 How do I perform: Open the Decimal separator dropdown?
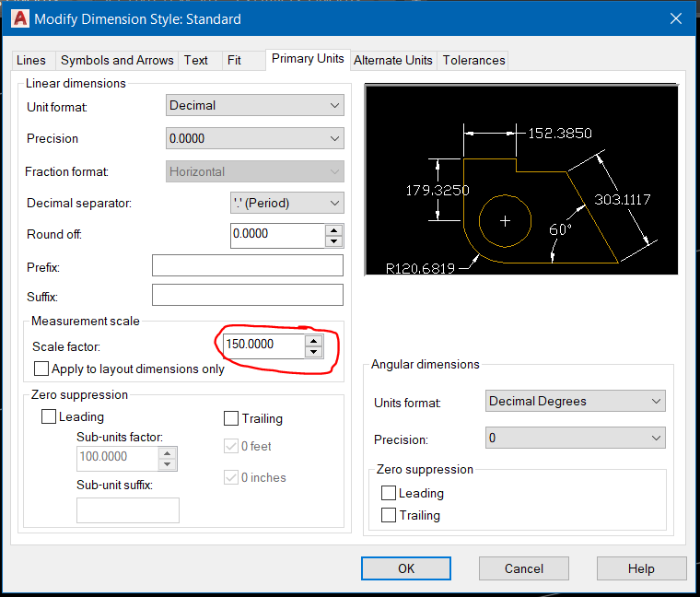pos(287,204)
